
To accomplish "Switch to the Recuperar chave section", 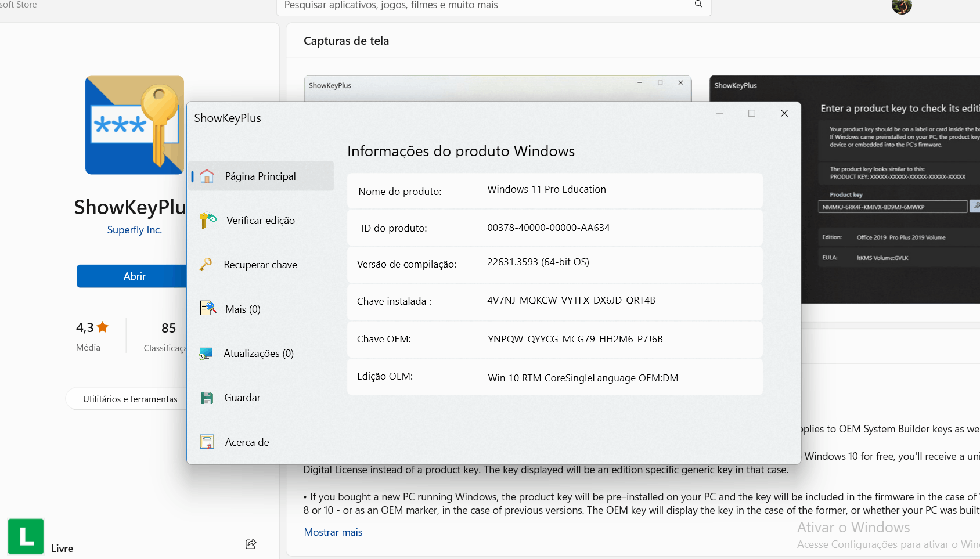I will (x=260, y=265).
